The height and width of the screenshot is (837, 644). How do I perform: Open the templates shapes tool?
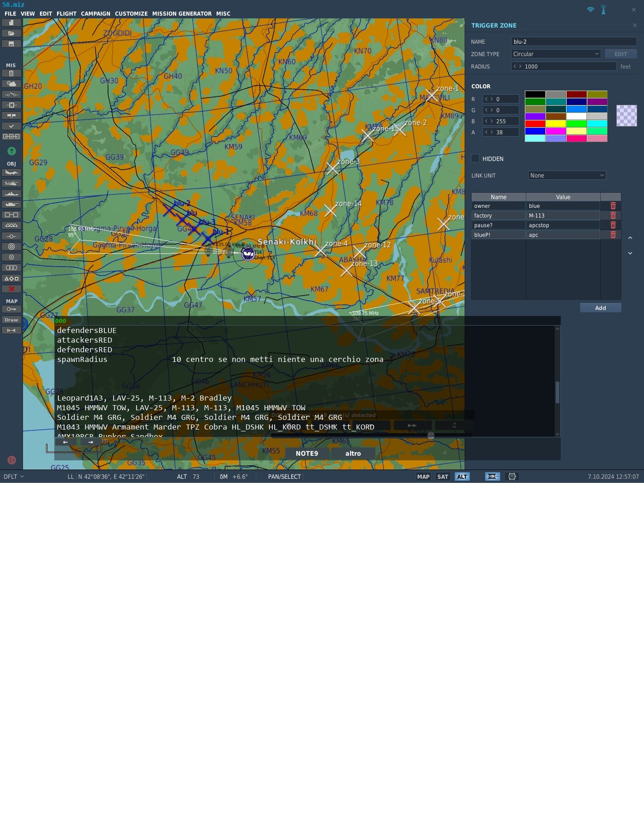(x=11, y=279)
